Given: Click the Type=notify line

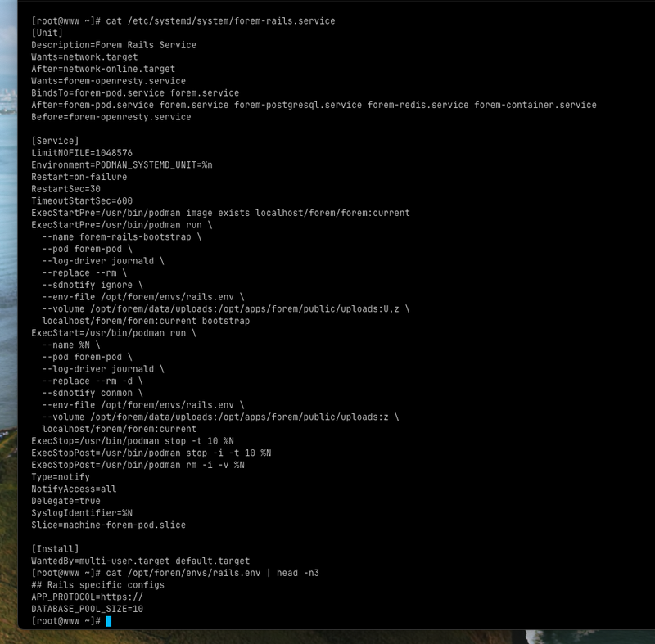Looking at the screenshot, I should coord(61,477).
